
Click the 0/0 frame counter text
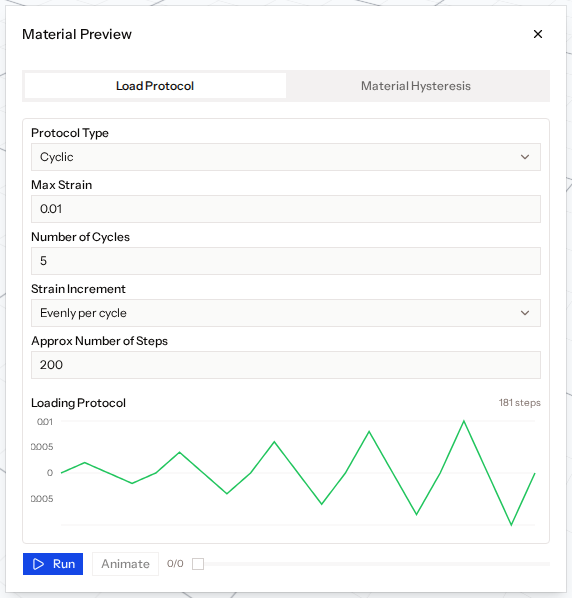pos(175,564)
